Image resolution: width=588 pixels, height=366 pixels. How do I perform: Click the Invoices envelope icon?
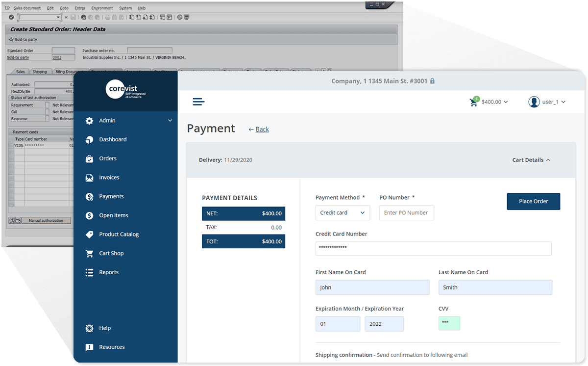[x=89, y=178]
